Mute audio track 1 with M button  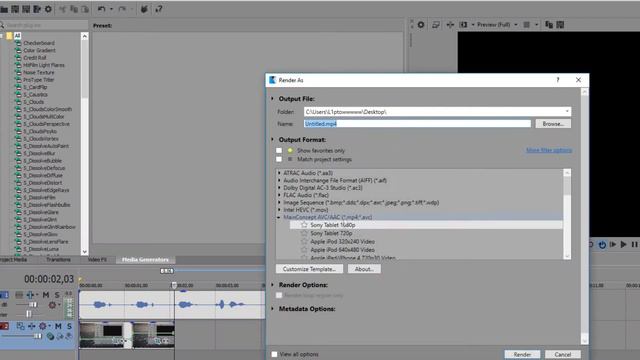[46, 295]
